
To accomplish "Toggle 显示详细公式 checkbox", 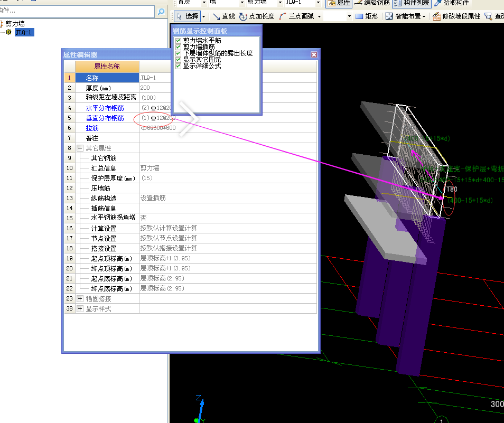I will (x=178, y=66).
